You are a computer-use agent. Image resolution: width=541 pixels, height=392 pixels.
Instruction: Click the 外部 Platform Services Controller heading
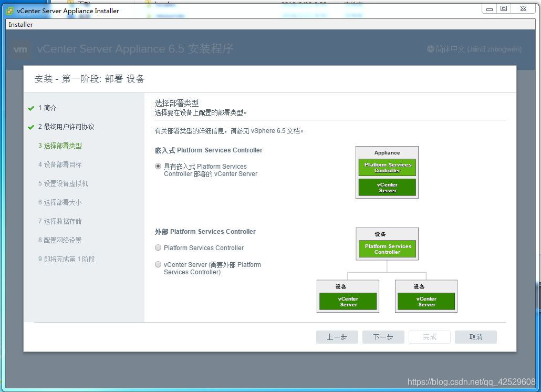tap(205, 232)
